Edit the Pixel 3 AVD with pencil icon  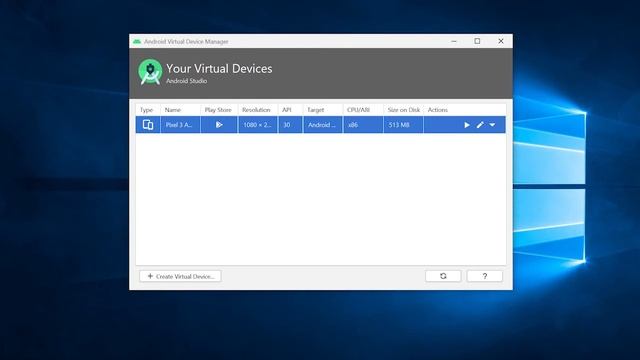pos(480,125)
